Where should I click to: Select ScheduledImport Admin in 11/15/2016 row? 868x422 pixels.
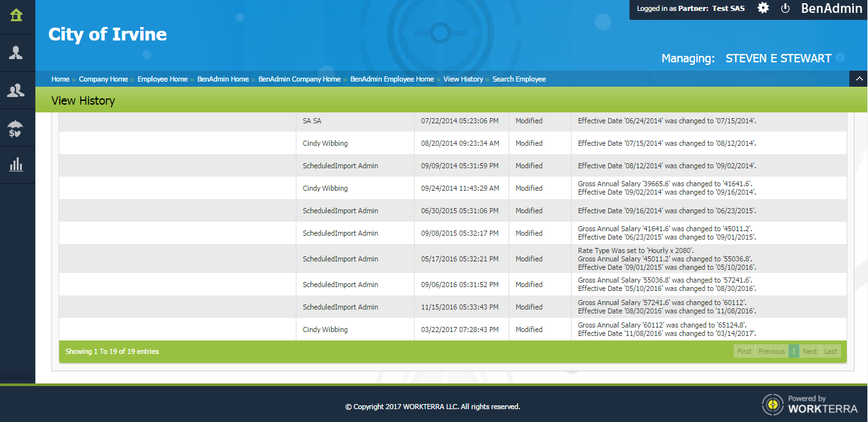click(340, 307)
